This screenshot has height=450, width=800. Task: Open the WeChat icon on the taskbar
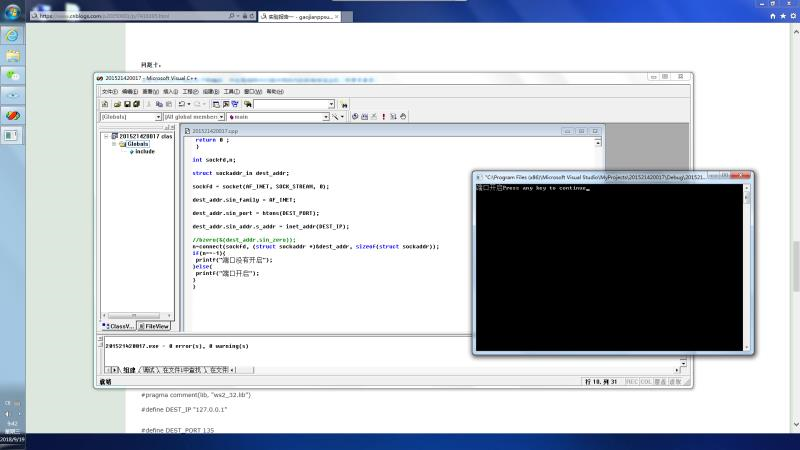coord(13,75)
